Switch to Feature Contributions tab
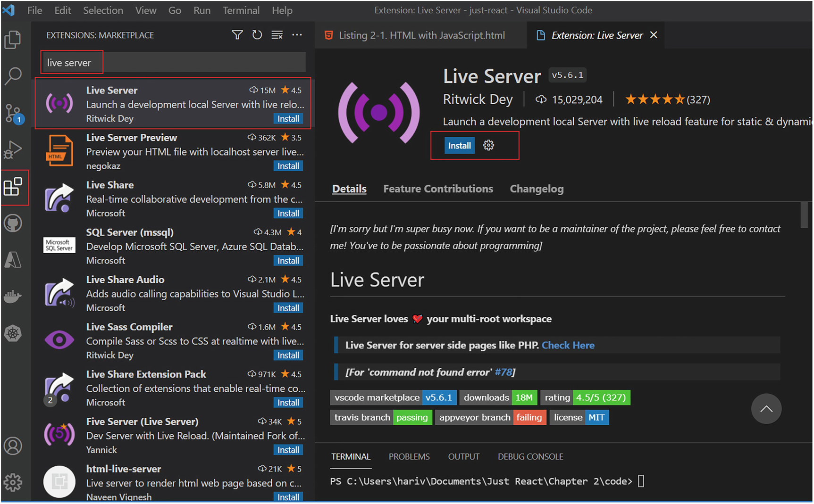 coord(437,189)
